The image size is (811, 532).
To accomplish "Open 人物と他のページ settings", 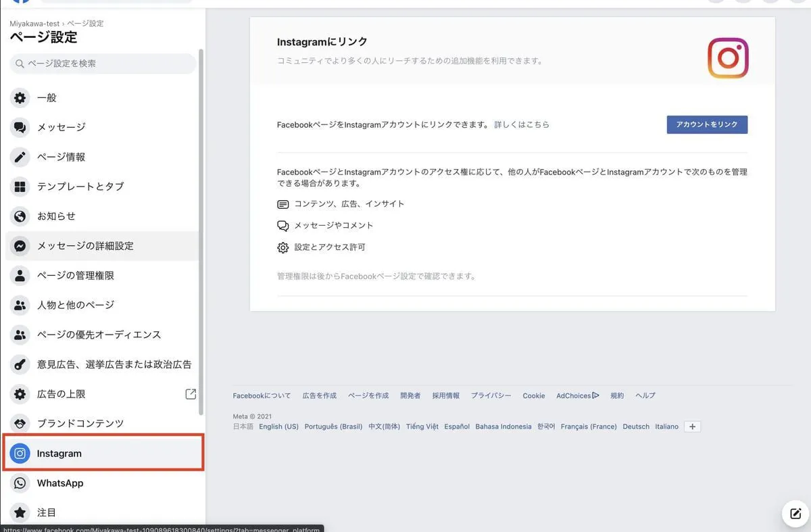I will (76, 305).
